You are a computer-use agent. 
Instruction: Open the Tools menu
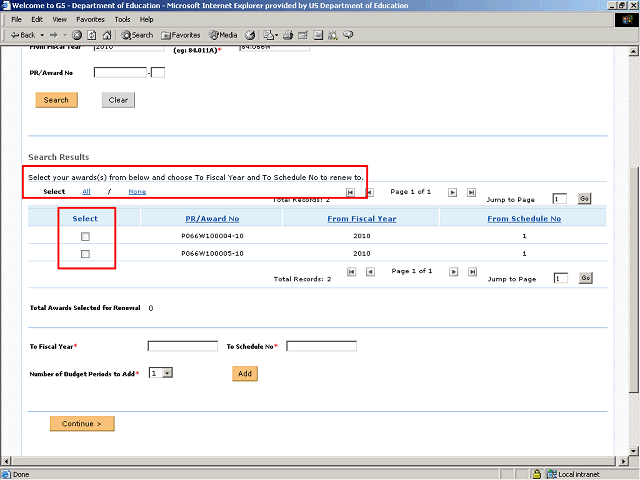click(122, 19)
